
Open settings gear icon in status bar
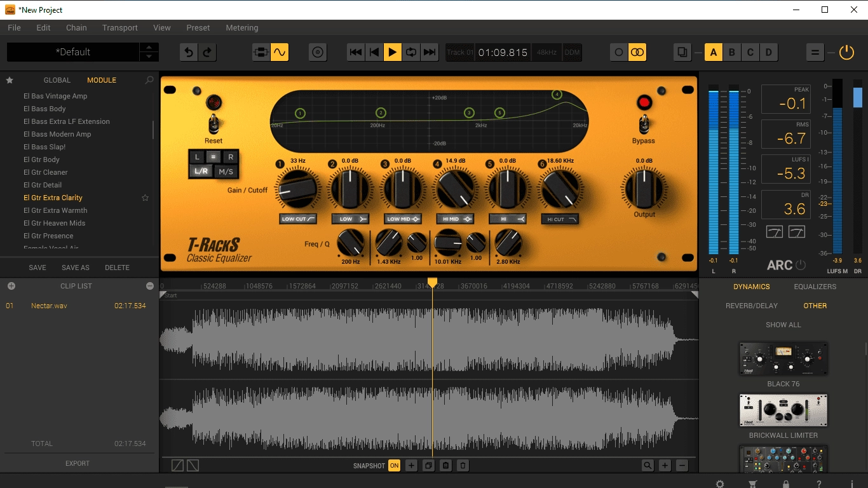tap(720, 484)
